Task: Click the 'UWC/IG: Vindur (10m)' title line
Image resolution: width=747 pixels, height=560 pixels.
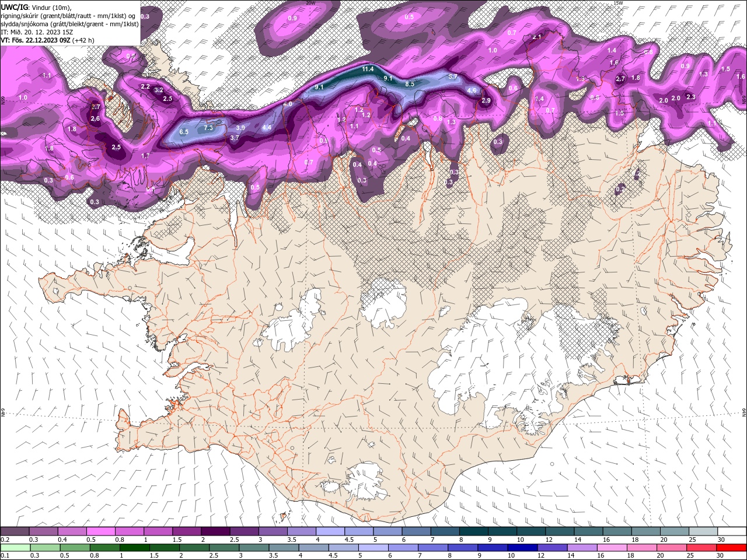Action: (x=36, y=6)
